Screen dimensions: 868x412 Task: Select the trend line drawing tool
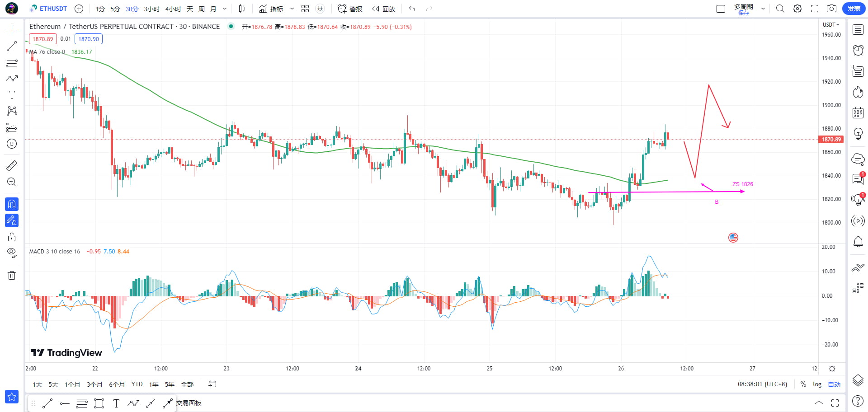12,46
